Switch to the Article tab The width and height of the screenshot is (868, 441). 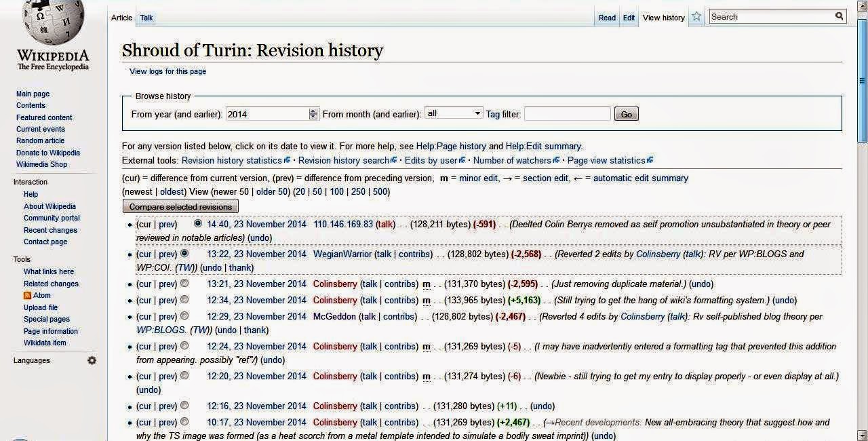121,18
